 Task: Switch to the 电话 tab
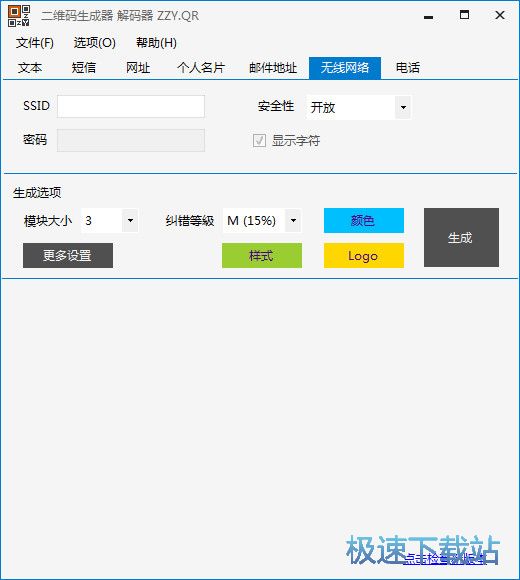[408, 68]
